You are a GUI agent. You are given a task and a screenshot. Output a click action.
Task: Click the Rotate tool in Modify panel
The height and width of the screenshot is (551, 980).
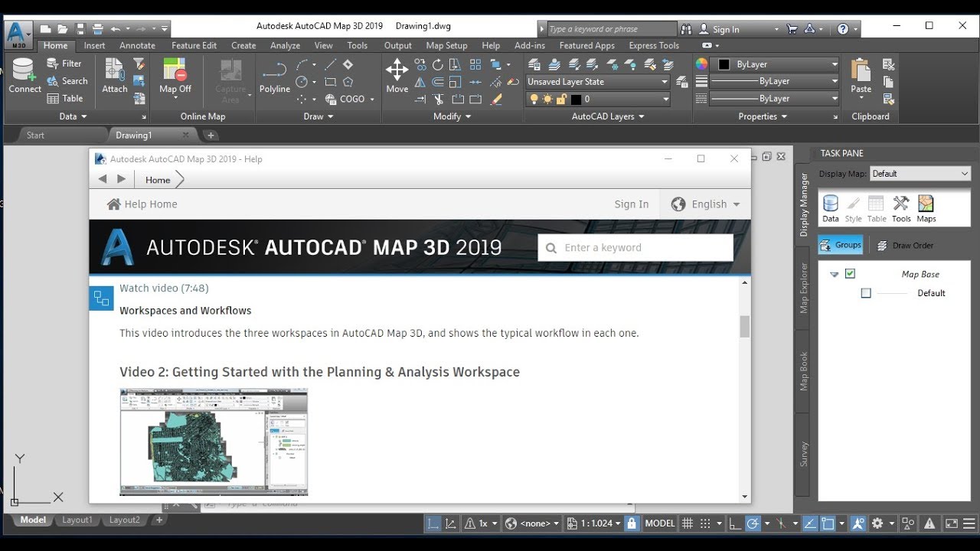tap(438, 64)
